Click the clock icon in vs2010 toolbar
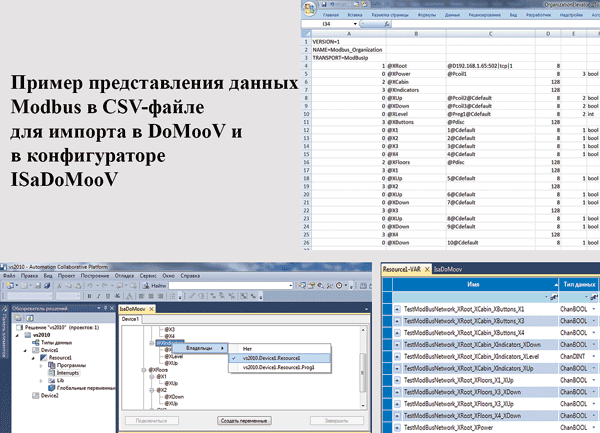 339,285
